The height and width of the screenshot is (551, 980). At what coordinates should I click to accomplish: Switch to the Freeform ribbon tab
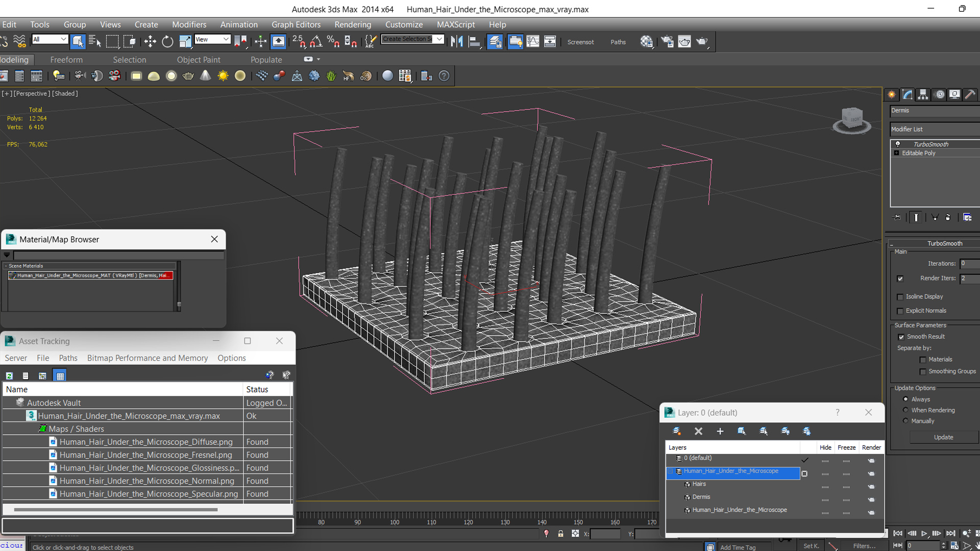(x=66, y=60)
